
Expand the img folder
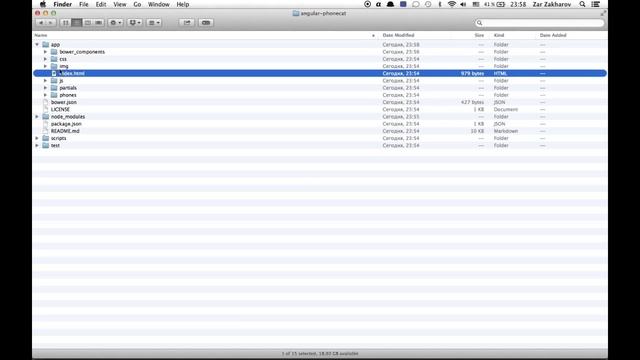coord(45,66)
